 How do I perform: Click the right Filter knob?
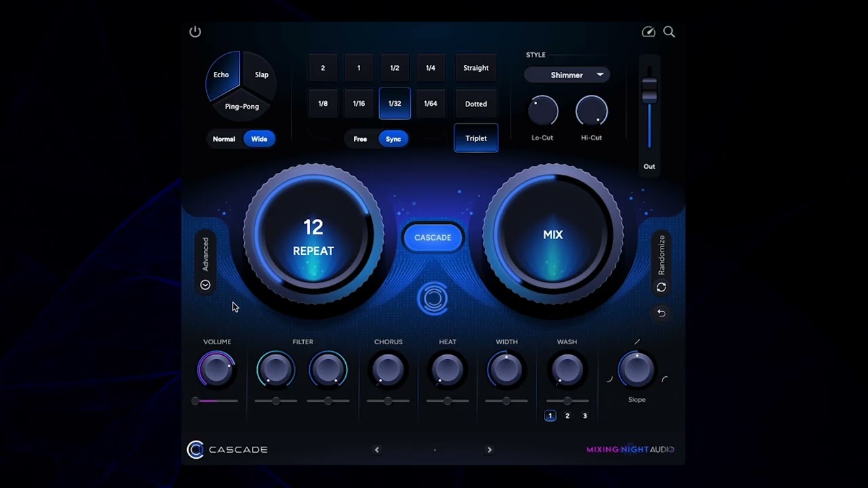click(x=328, y=369)
